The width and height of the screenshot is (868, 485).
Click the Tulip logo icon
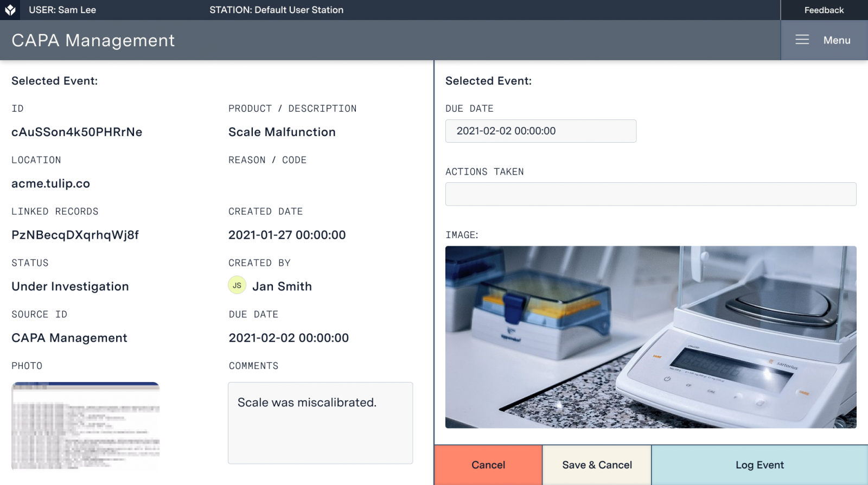click(x=10, y=10)
